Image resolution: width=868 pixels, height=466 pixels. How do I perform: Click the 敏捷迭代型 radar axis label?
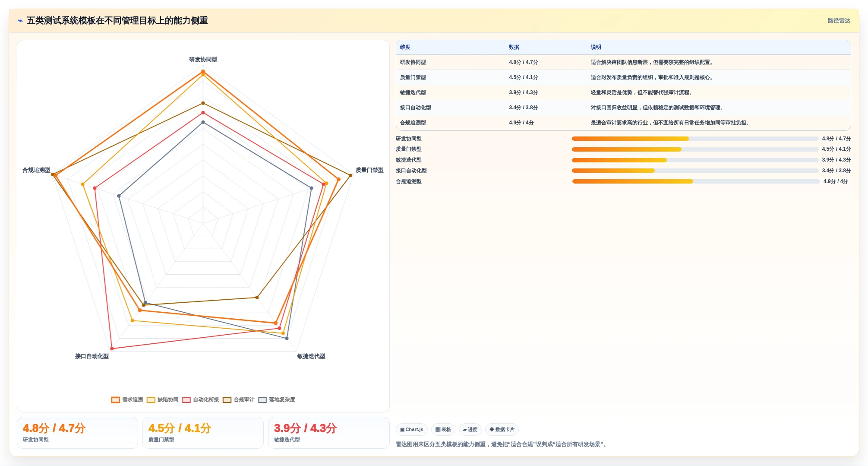(x=311, y=356)
